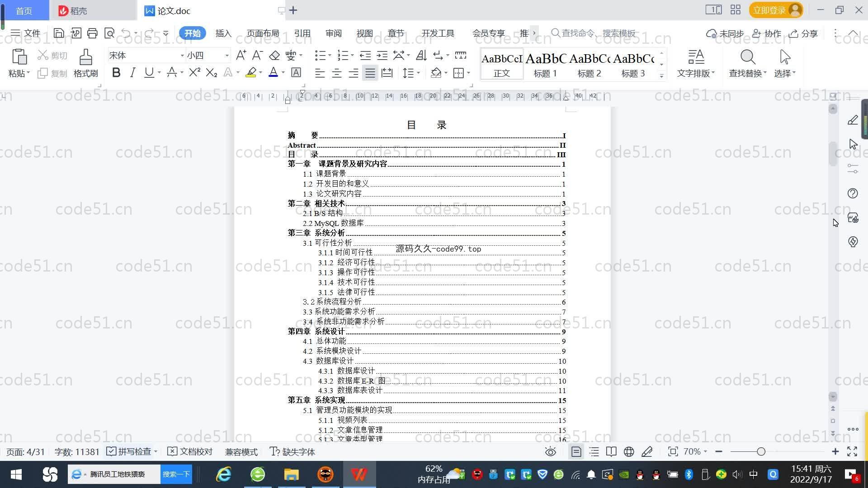Apply yellow text highlight color

[251, 73]
